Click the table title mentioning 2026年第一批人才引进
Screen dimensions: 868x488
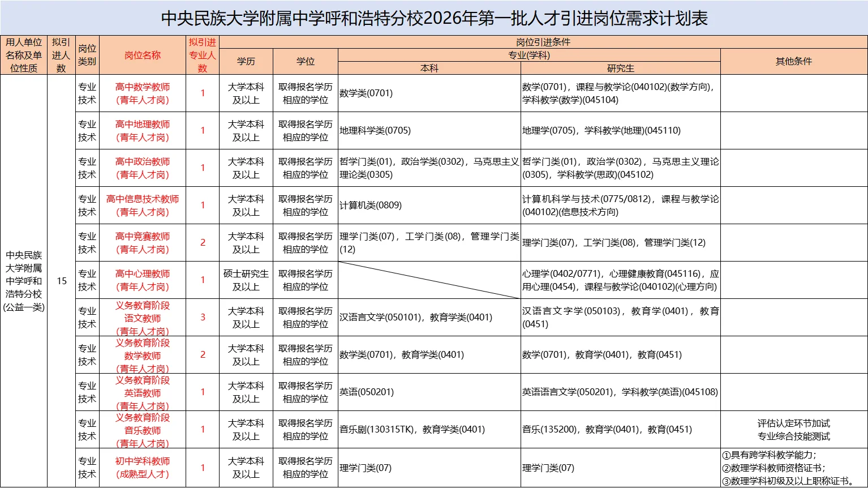434,18
